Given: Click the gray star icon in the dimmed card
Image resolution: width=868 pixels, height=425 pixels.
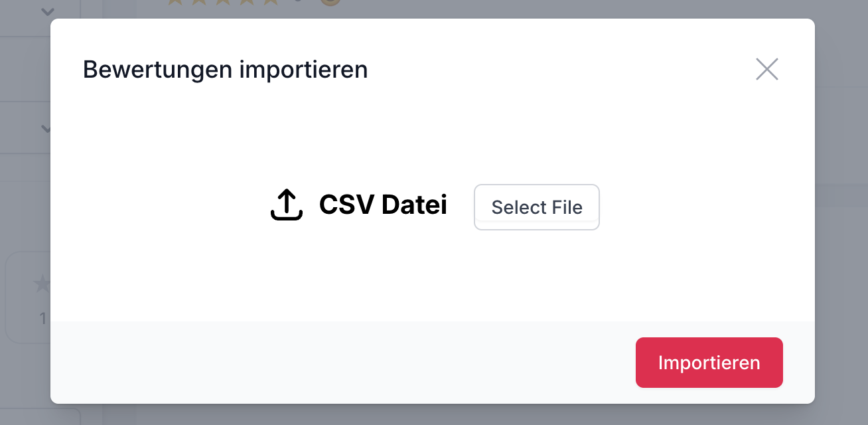Looking at the screenshot, I should [43, 284].
